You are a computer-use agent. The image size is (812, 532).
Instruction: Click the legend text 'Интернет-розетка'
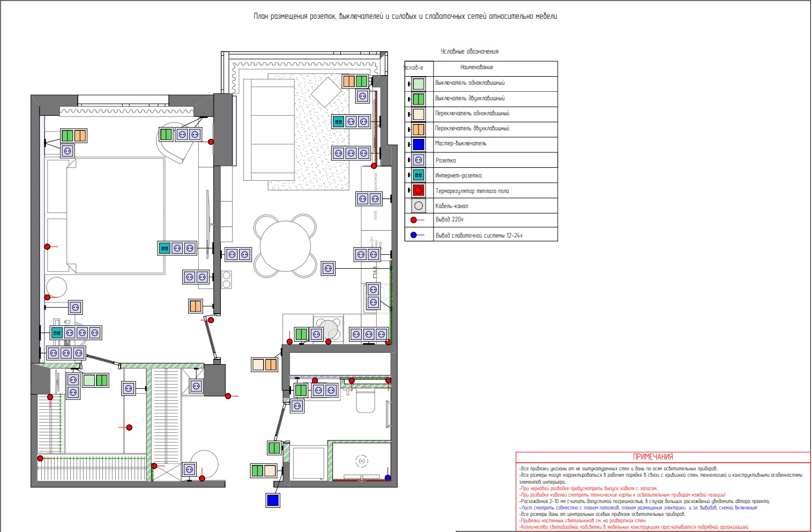458,175
